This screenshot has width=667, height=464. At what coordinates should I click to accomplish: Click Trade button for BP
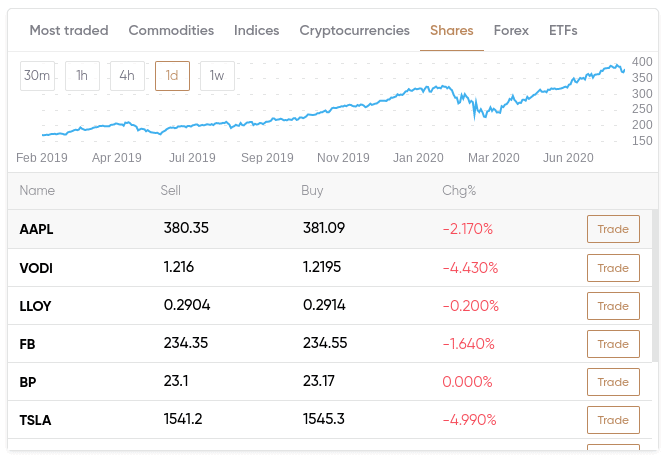pyautogui.click(x=613, y=382)
